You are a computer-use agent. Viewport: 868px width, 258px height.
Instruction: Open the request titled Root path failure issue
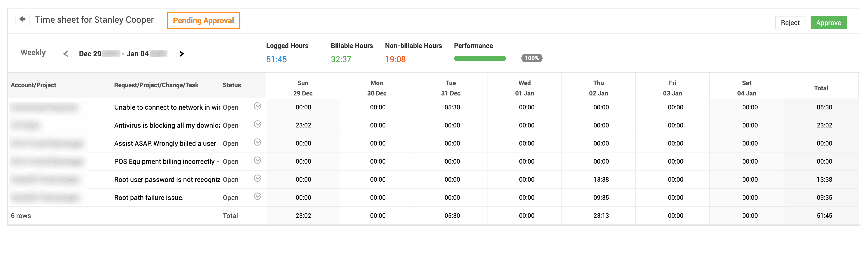pos(149,197)
